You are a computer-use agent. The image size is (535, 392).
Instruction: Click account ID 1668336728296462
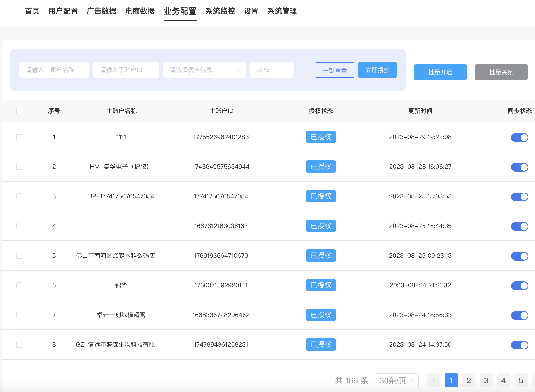[221, 315]
